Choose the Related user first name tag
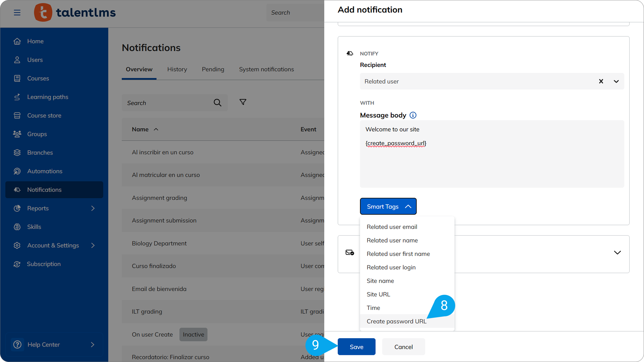Image resolution: width=644 pixels, height=362 pixels. [x=398, y=254]
